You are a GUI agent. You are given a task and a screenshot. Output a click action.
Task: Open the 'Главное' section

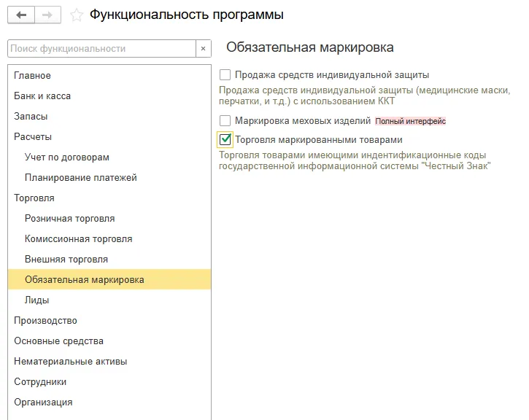tap(109, 76)
